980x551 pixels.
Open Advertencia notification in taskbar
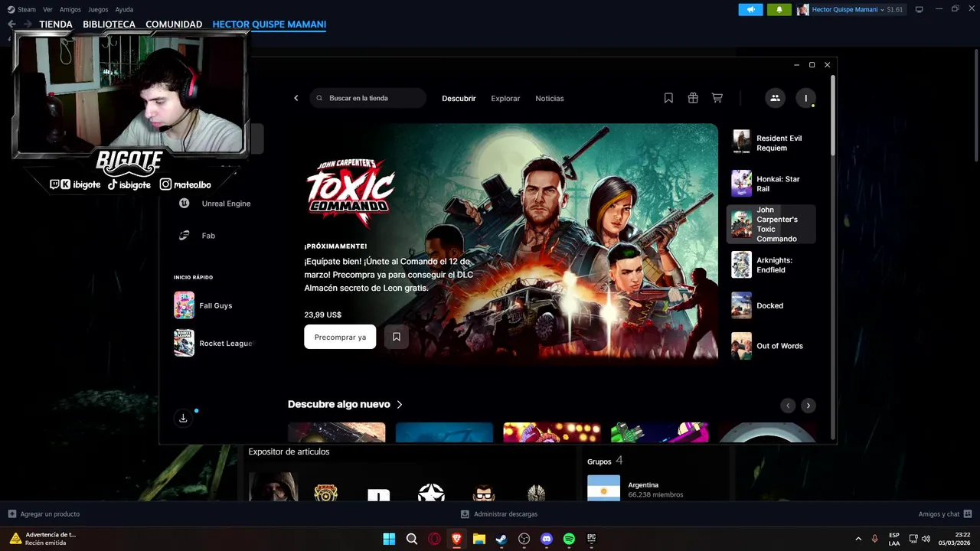tap(43, 539)
